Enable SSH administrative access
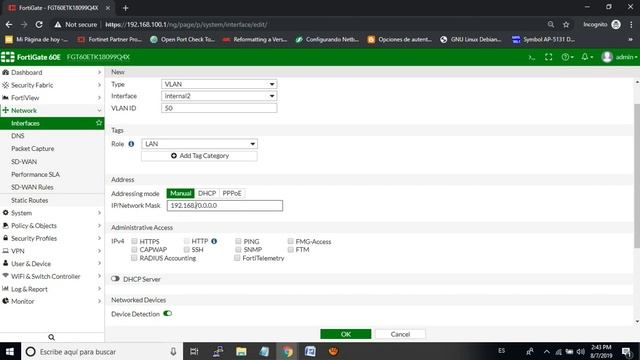The image size is (640, 360). (187, 249)
